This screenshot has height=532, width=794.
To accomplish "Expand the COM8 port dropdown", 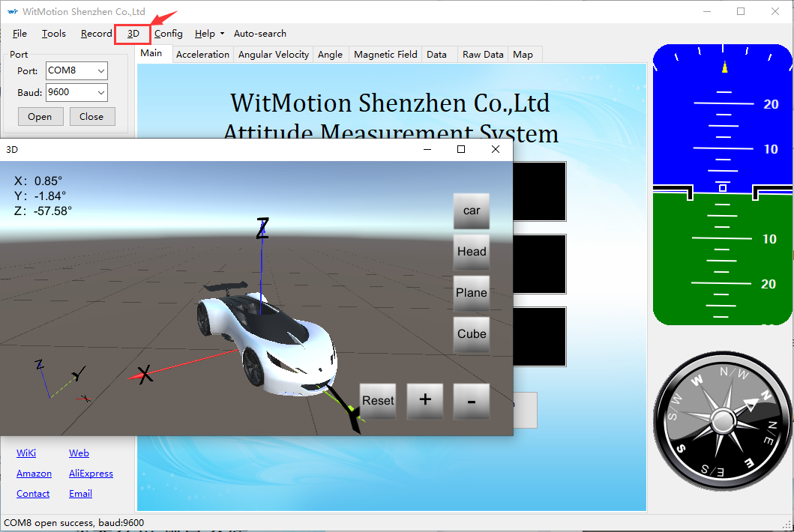I will pos(101,71).
